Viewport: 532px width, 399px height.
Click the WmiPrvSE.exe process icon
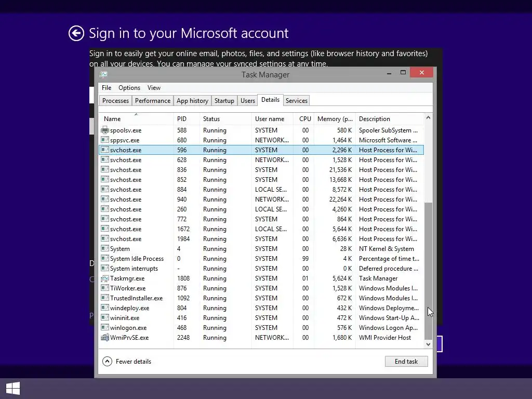(x=105, y=338)
